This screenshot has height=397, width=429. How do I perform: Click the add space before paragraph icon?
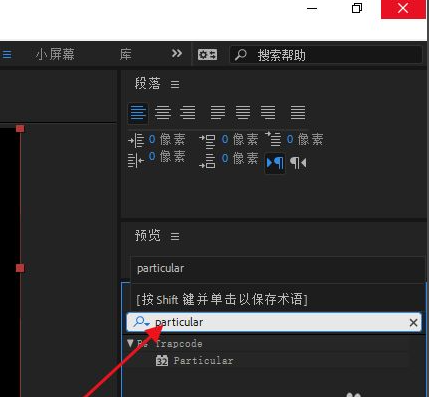pyautogui.click(x=207, y=141)
